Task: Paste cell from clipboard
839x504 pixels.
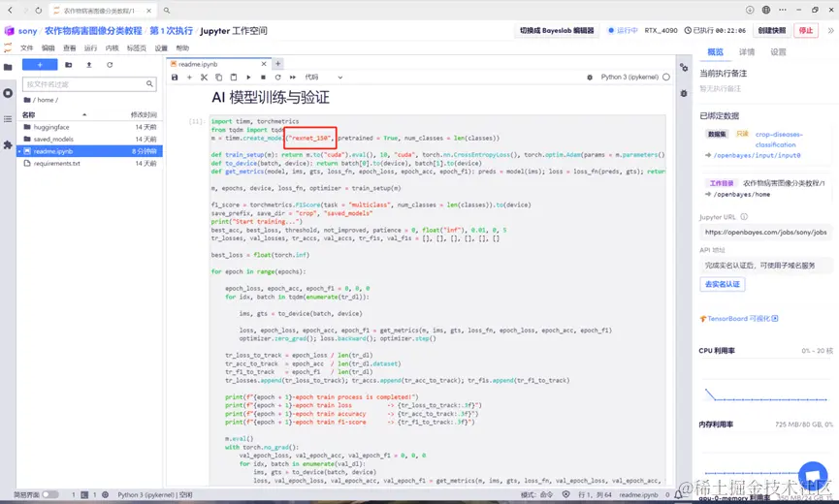Action: point(234,77)
